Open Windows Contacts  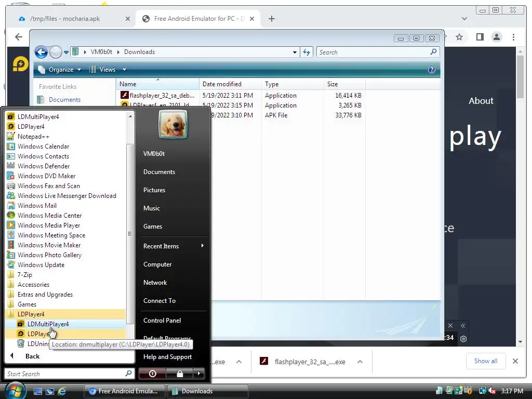[x=43, y=156]
